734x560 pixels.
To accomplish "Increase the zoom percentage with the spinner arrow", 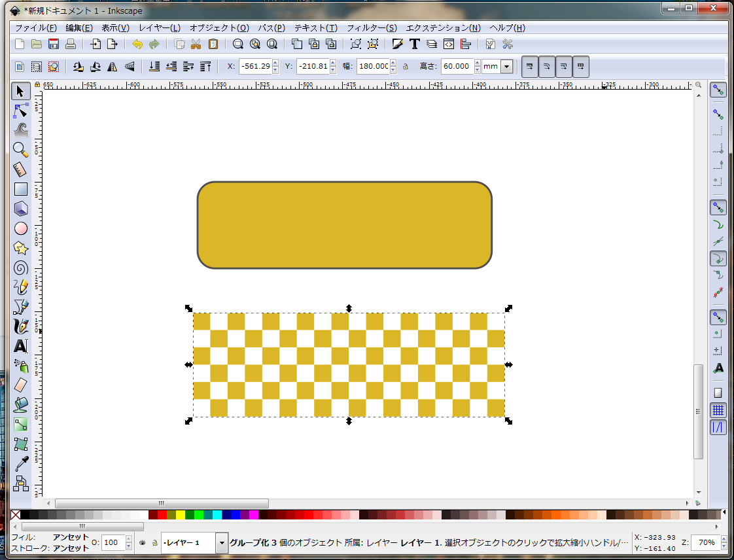I will [x=724, y=539].
